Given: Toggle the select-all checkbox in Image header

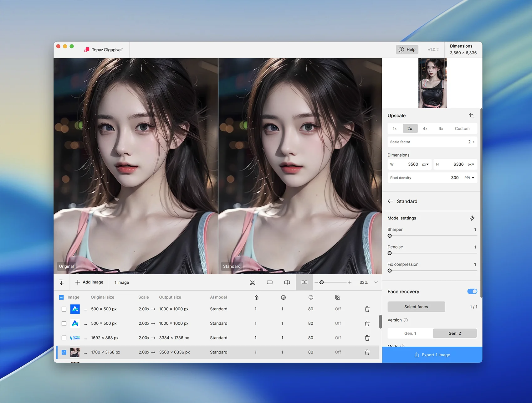Looking at the screenshot, I should (61, 297).
